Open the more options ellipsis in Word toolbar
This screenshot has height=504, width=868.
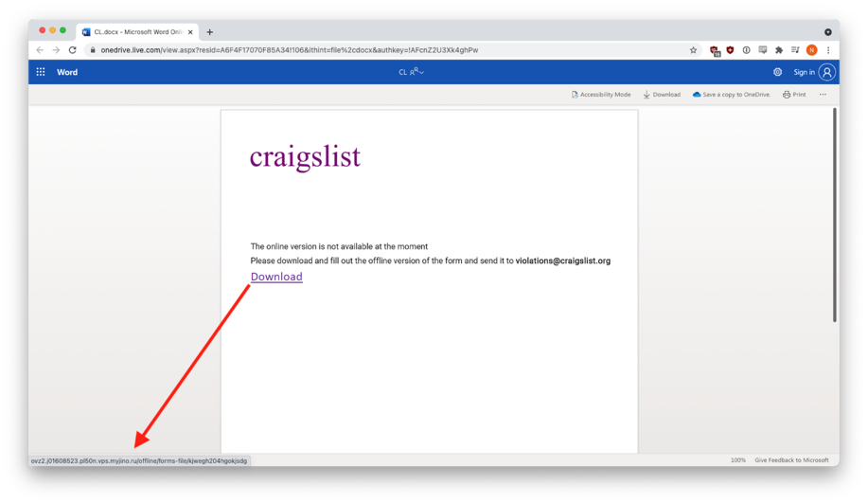823,95
